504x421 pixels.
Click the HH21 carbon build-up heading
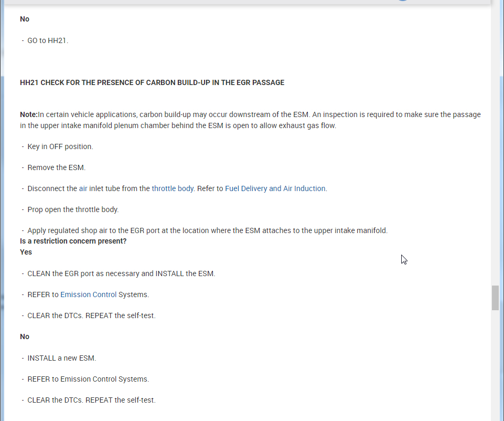click(x=152, y=82)
